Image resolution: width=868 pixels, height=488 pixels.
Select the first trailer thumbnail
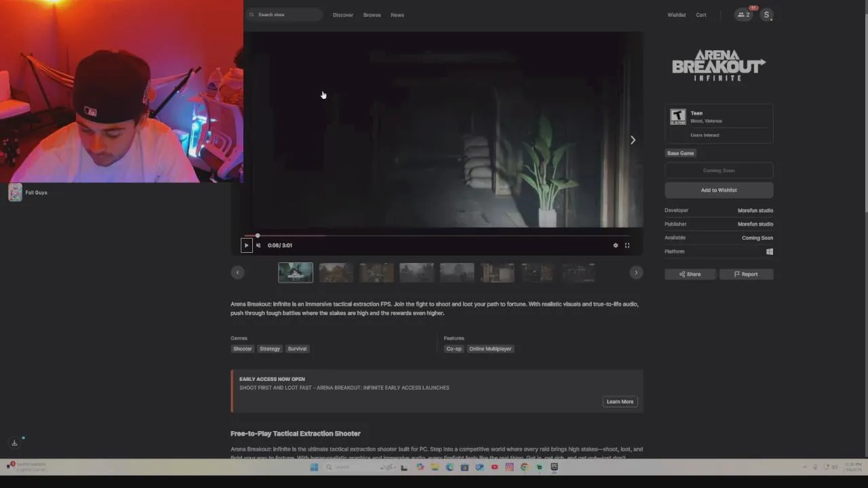(296, 272)
